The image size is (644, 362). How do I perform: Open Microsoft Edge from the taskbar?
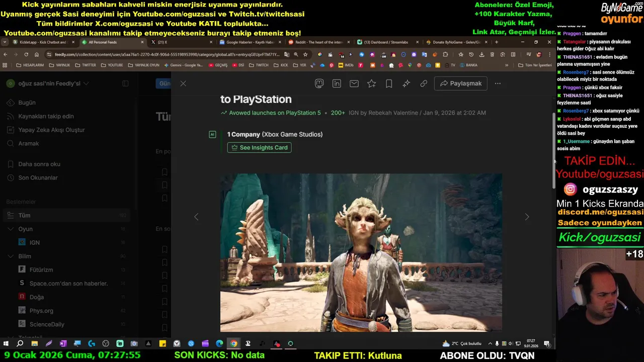pyautogui.click(x=219, y=343)
